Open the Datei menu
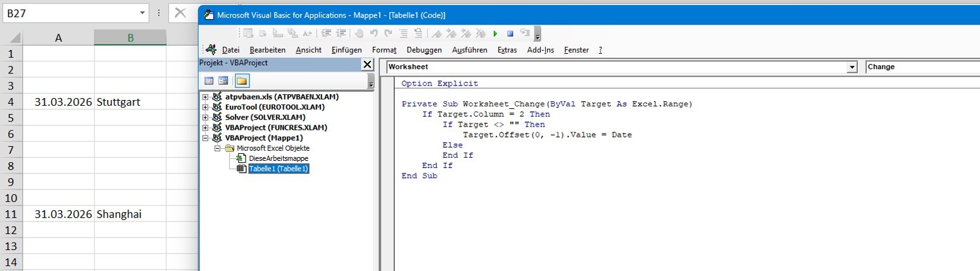980x271 pixels. point(230,50)
